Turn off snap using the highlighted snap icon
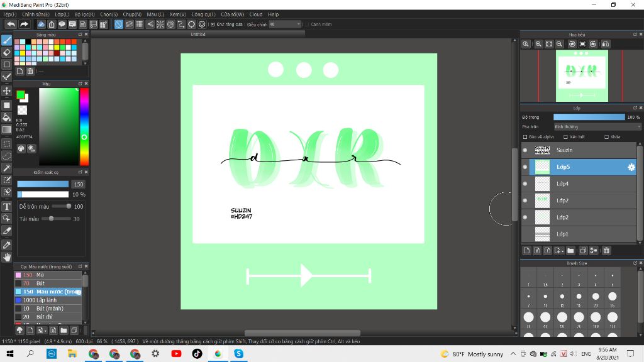The image size is (644, 362). (119, 25)
